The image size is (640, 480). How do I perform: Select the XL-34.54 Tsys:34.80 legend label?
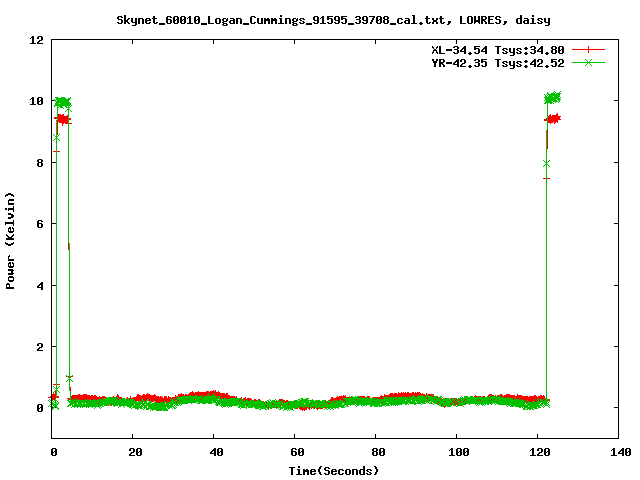pyautogui.click(x=498, y=50)
